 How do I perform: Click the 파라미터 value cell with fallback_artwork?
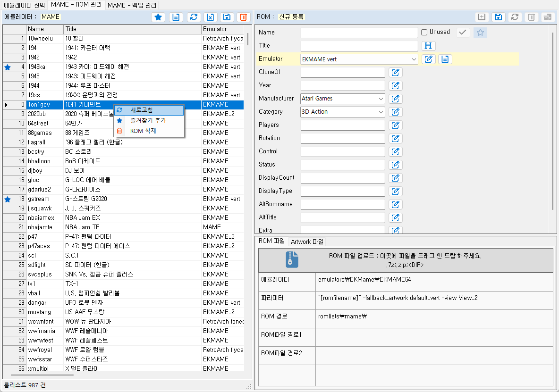(434, 300)
